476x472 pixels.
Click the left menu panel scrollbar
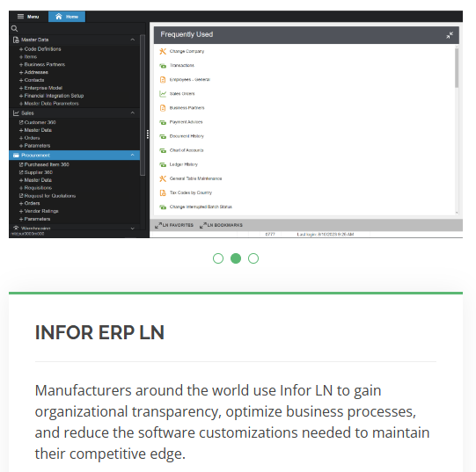click(143, 105)
